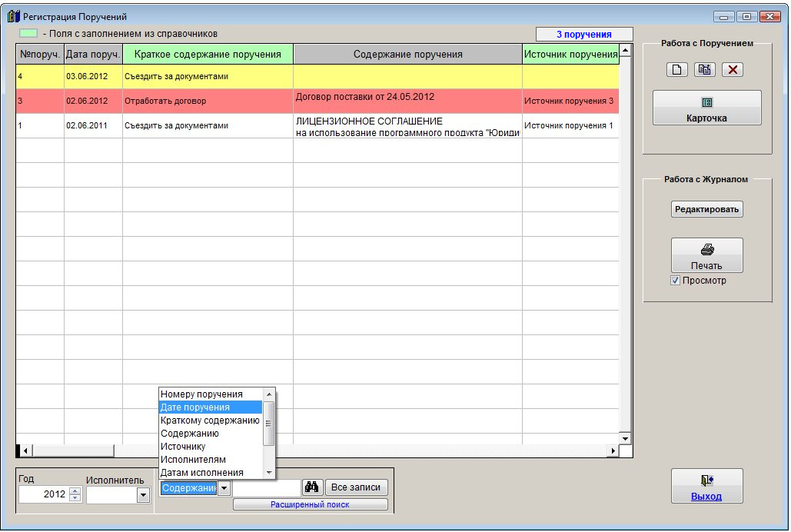This screenshot has width=791, height=532.
Task: Increase the Год value with up arrow
Action: coord(75,491)
